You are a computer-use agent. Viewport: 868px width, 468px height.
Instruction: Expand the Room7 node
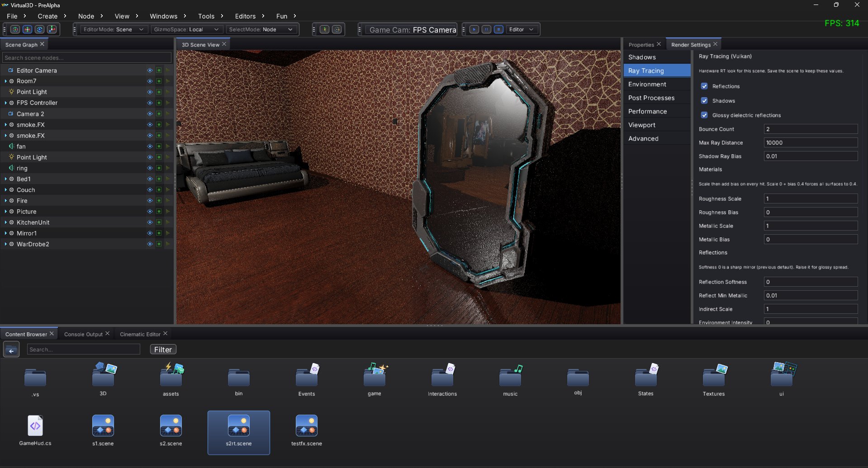tap(5, 81)
